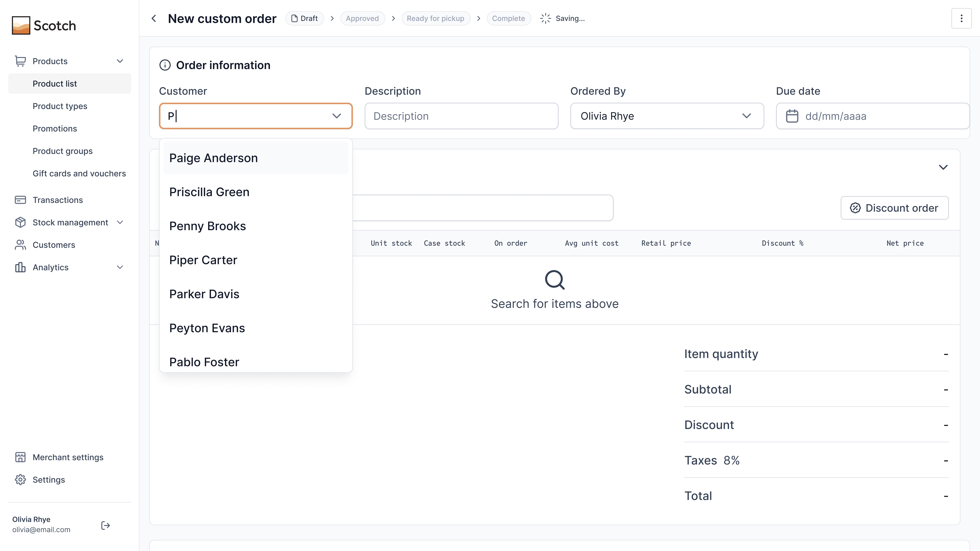This screenshot has height=551, width=980.
Task: Click the Approved status step
Action: tap(362, 18)
